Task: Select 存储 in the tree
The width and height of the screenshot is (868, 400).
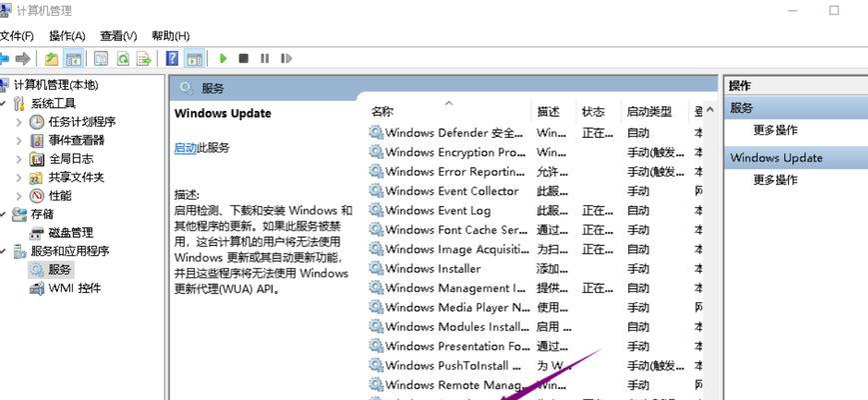Action: 42,214
